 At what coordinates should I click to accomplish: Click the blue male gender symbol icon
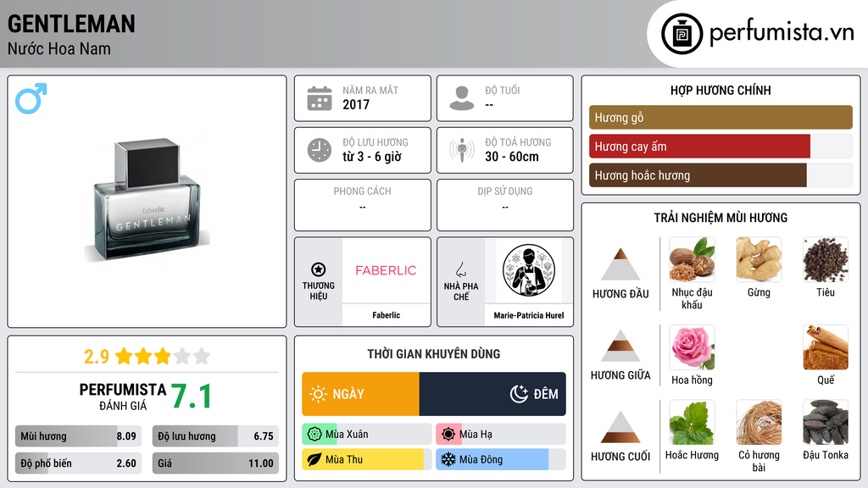click(x=31, y=98)
